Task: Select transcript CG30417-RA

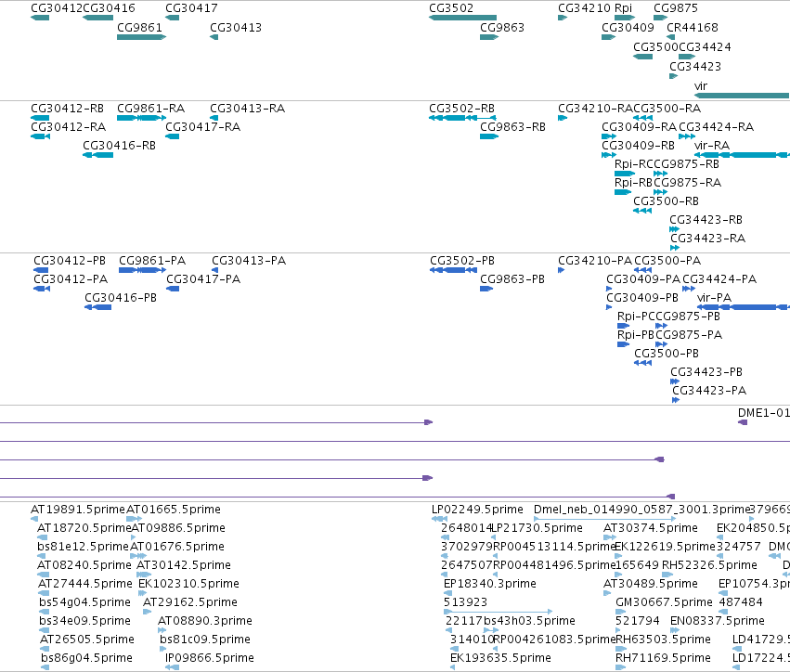Action: 203,127
